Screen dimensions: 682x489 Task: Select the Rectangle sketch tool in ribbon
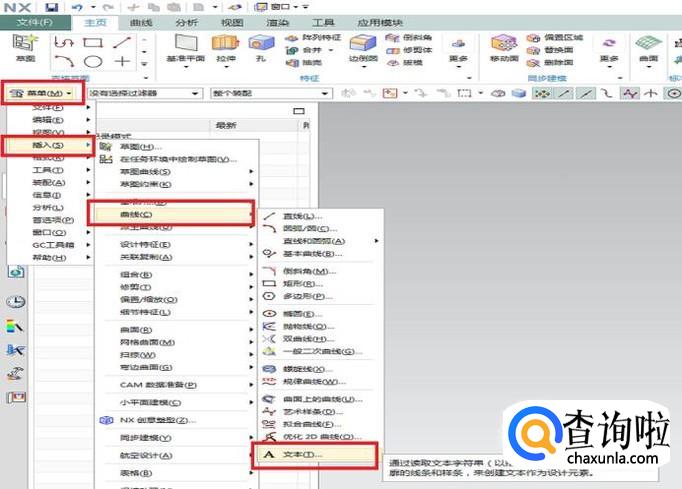pyautogui.click(x=93, y=42)
